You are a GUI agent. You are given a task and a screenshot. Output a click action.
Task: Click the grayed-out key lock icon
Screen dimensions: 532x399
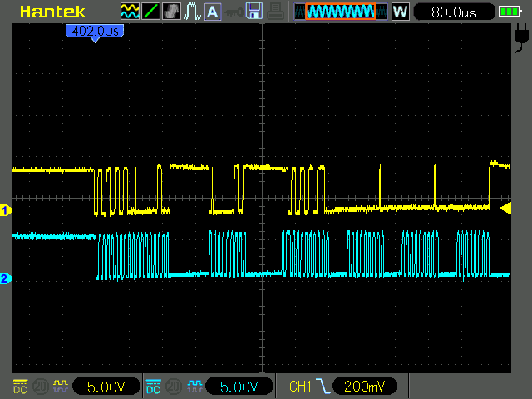[x=234, y=12]
